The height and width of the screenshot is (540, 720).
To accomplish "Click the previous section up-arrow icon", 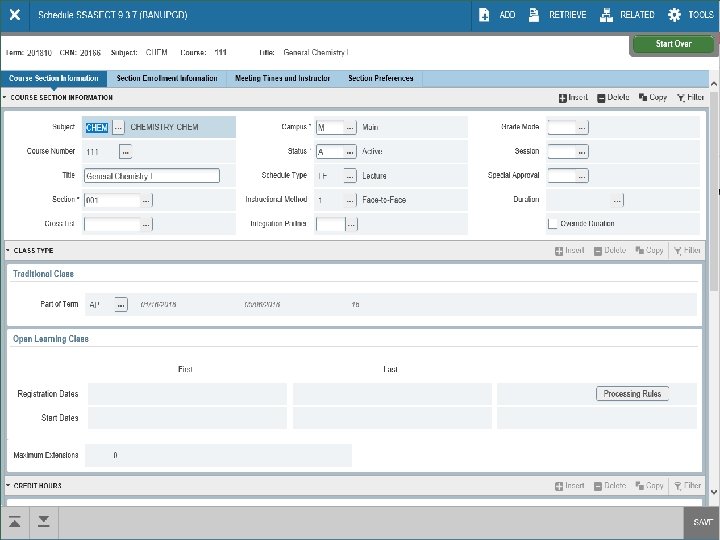I will click(x=15, y=522).
